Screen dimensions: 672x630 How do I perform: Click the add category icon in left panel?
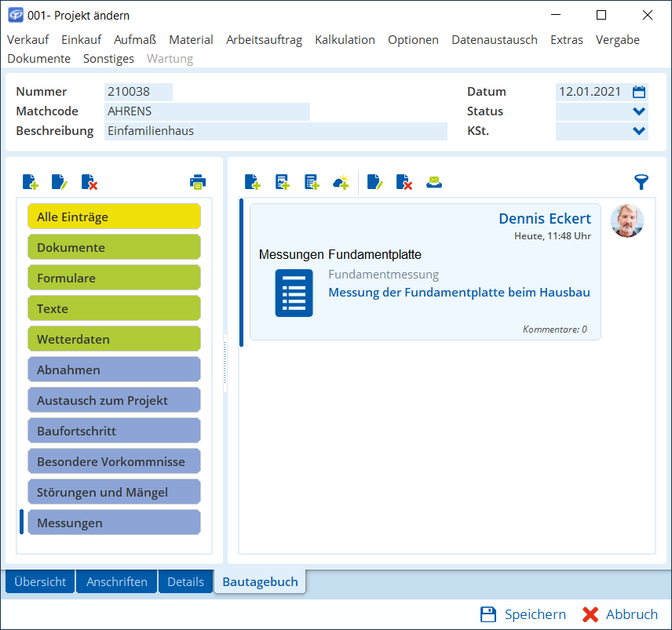pos(30,182)
